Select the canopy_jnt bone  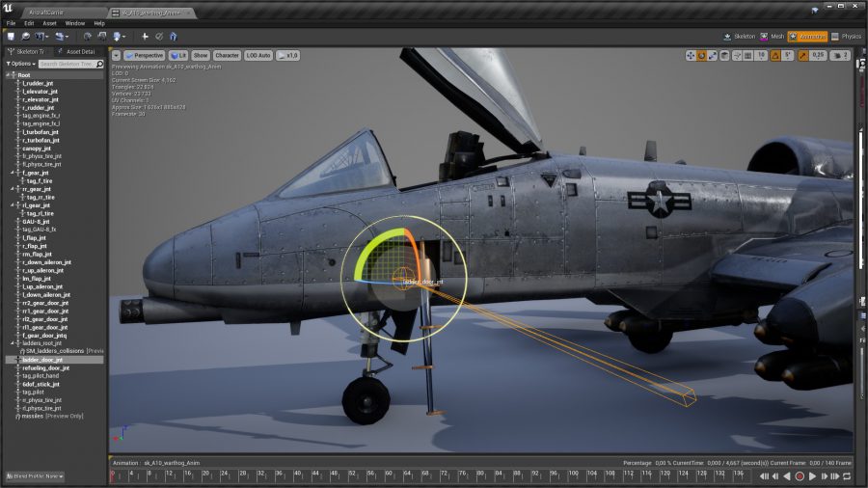click(x=37, y=149)
